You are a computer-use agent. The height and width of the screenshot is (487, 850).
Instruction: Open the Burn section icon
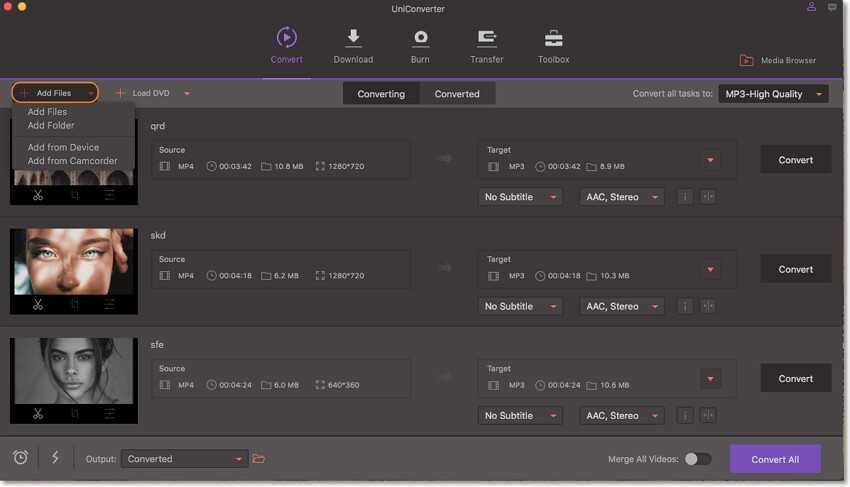420,39
